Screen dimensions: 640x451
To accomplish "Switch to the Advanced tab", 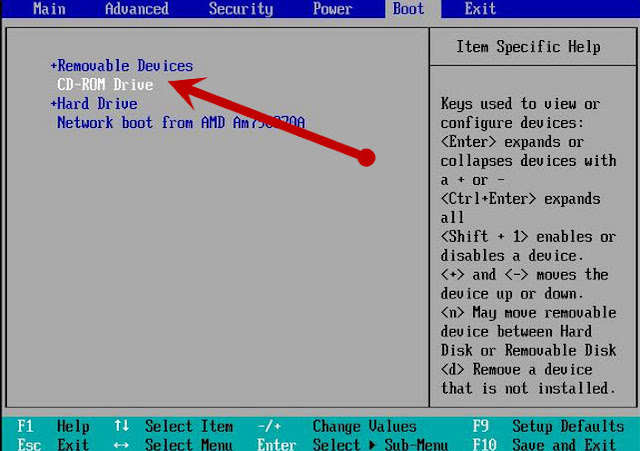I will [x=137, y=9].
